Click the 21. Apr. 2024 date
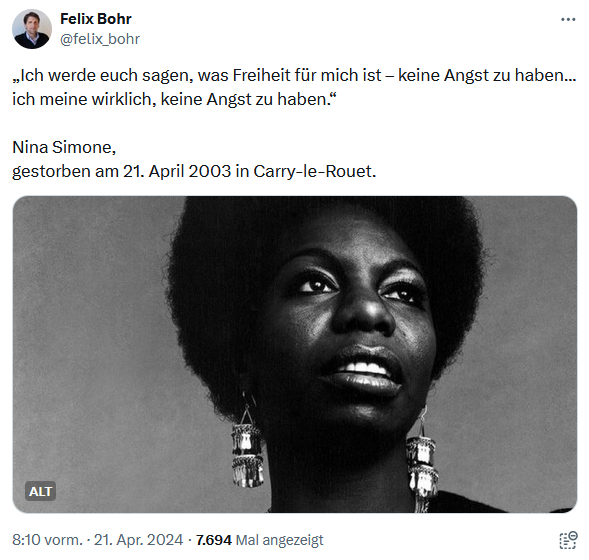The image size is (589, 560). (x=138, y=540)
